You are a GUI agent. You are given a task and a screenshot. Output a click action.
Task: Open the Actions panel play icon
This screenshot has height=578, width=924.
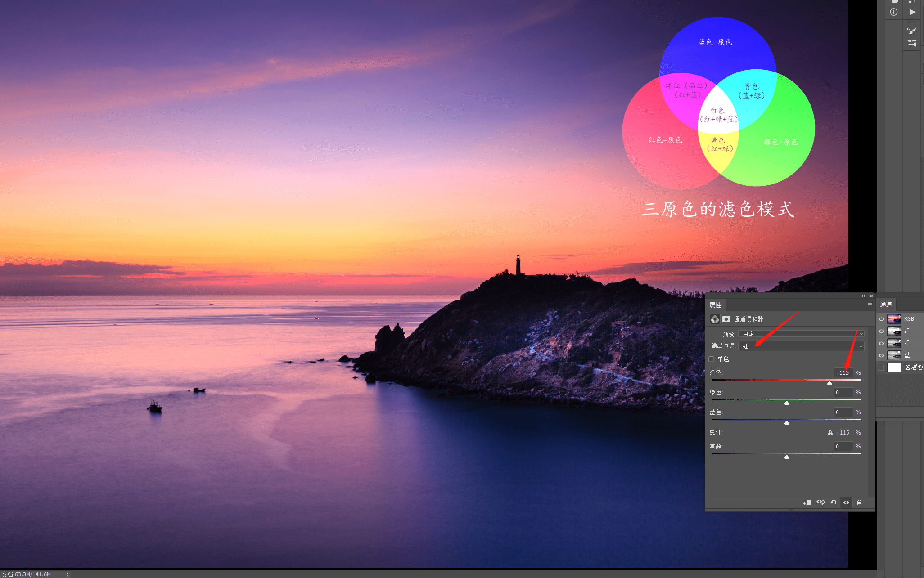click(x=912, y=12)
